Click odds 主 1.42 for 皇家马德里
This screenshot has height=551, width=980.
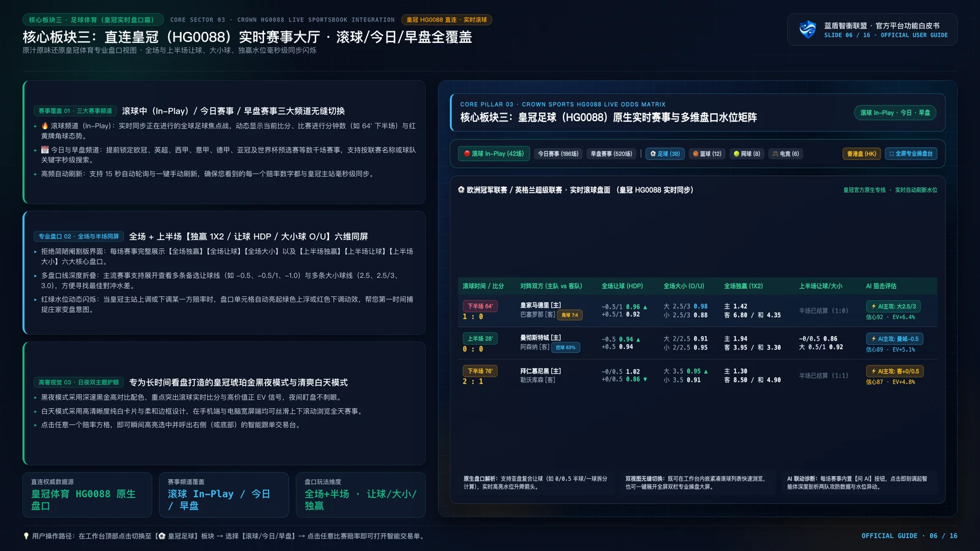(736, 306)
